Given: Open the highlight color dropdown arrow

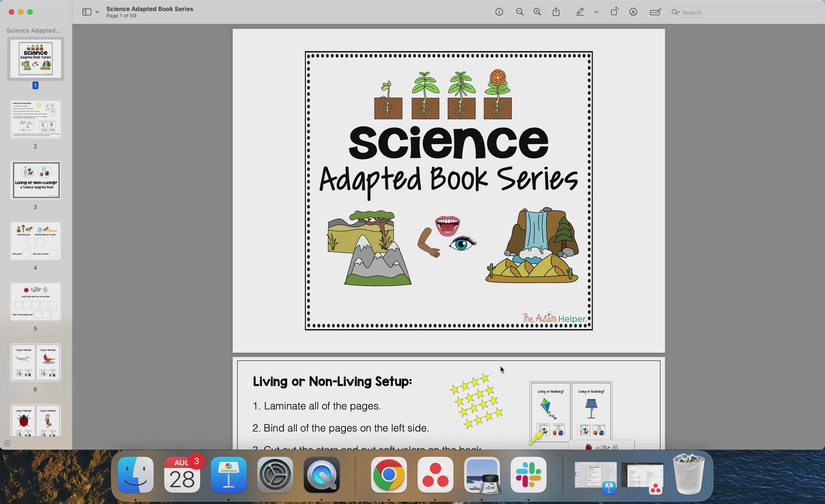Looking at the screenshot, I should pyautogui.click(x=596, y=12).
